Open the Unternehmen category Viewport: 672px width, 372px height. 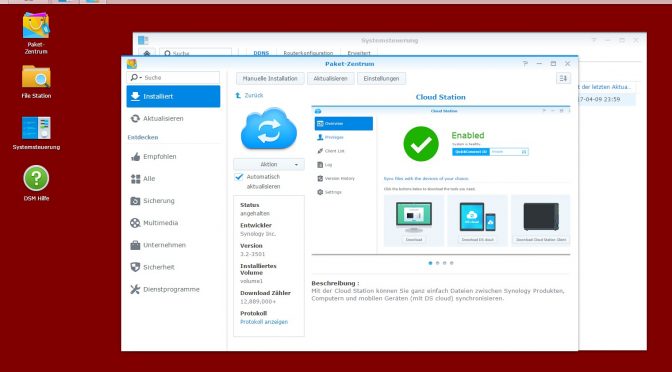click(173, 245)
